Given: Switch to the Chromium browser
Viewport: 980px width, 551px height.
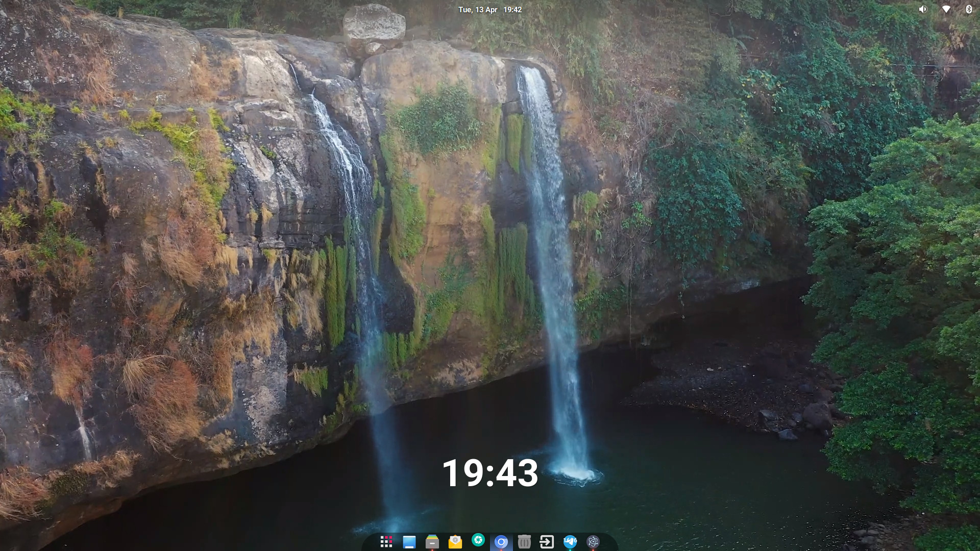Looking at the screenshot, I should [x=501, y=542].
